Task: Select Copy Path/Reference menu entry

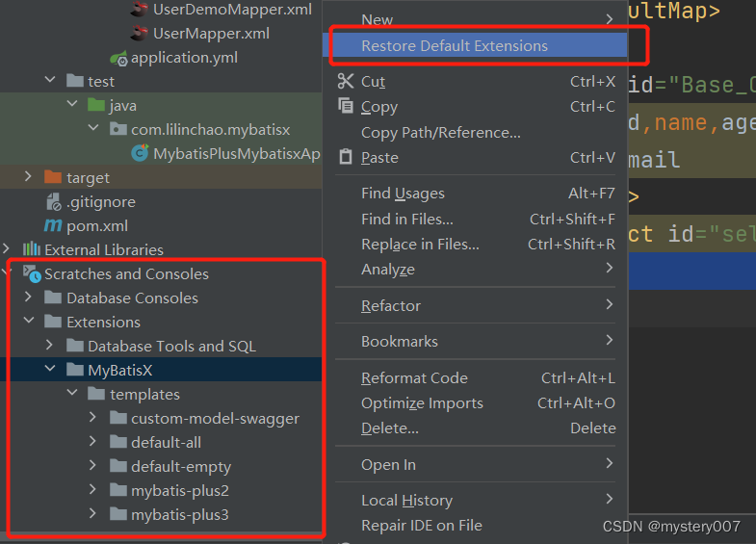Action: click(475, 133)
